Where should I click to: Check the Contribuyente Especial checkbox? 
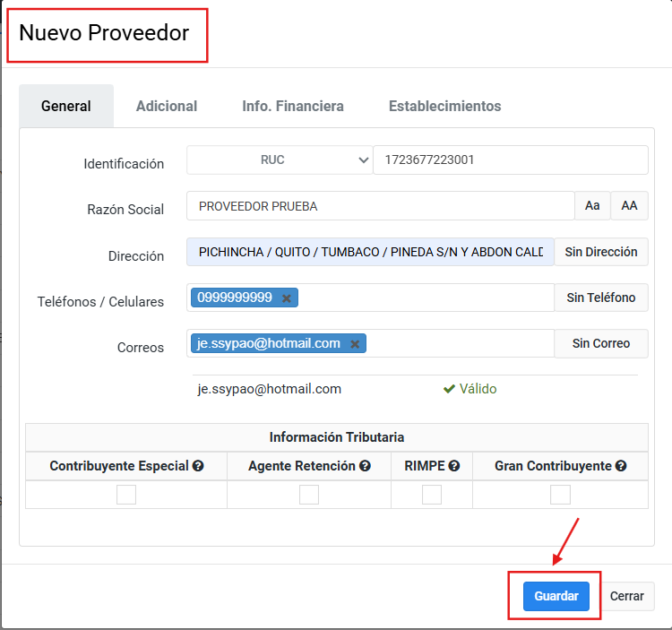click(126, 495)
